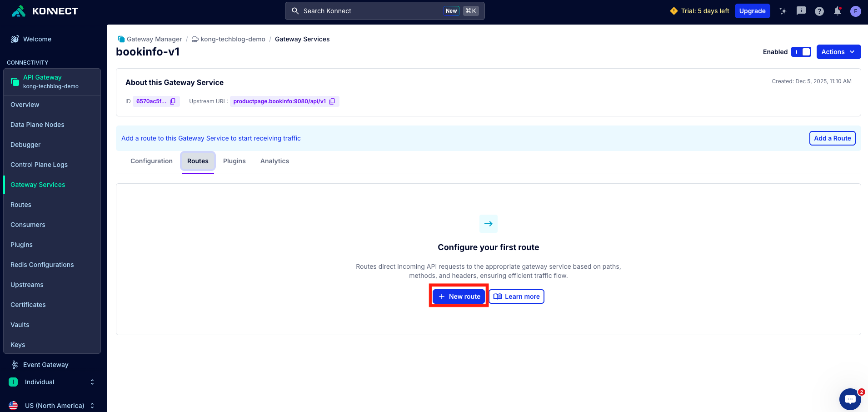Open the help question mark icon
868x412 pixels.
pyautogui.click(x=819, y=11)
